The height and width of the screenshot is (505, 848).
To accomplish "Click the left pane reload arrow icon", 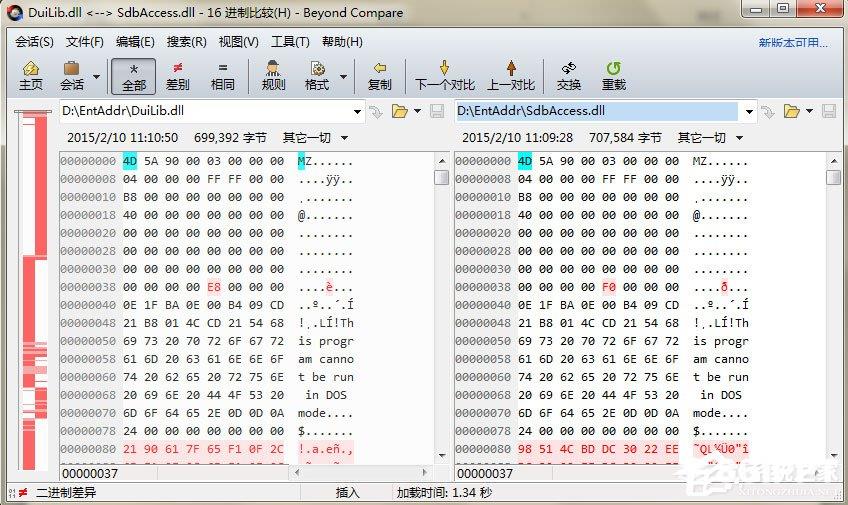I will point(375,112).
